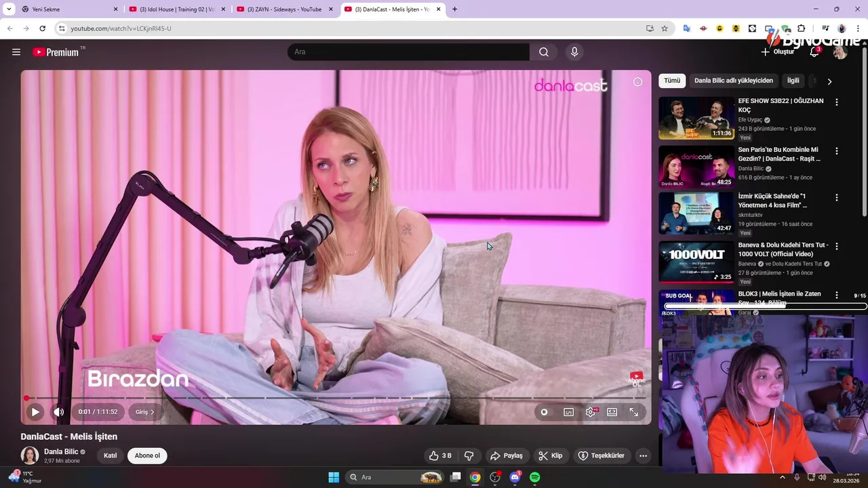Open the Windows Start menu
The image size is (868, 488).
point(334,477)
